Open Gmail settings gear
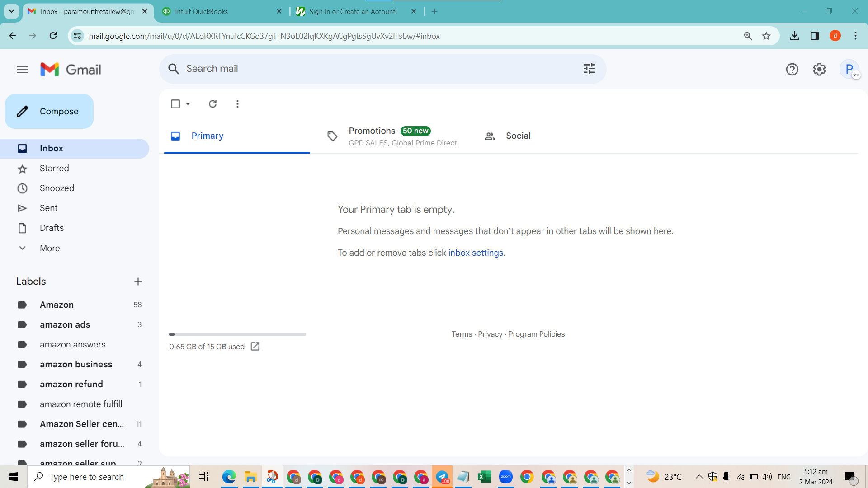 (819, 69)
